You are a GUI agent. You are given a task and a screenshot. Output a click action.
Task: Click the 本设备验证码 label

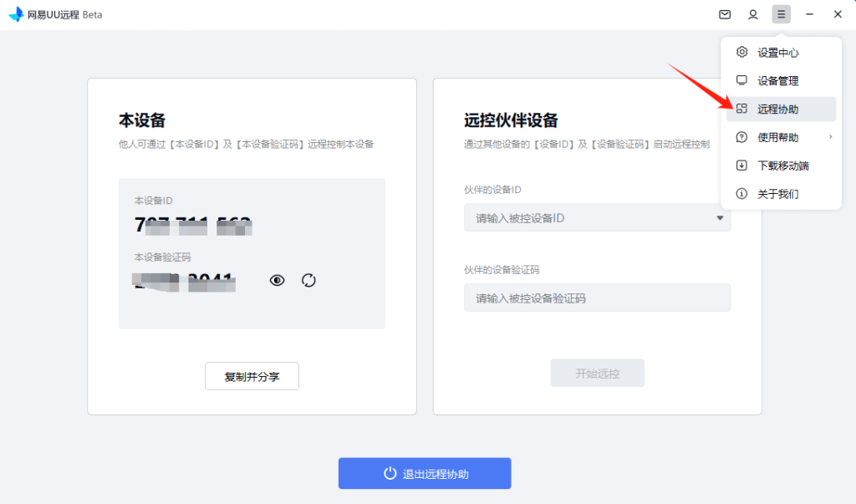[163, 257]
